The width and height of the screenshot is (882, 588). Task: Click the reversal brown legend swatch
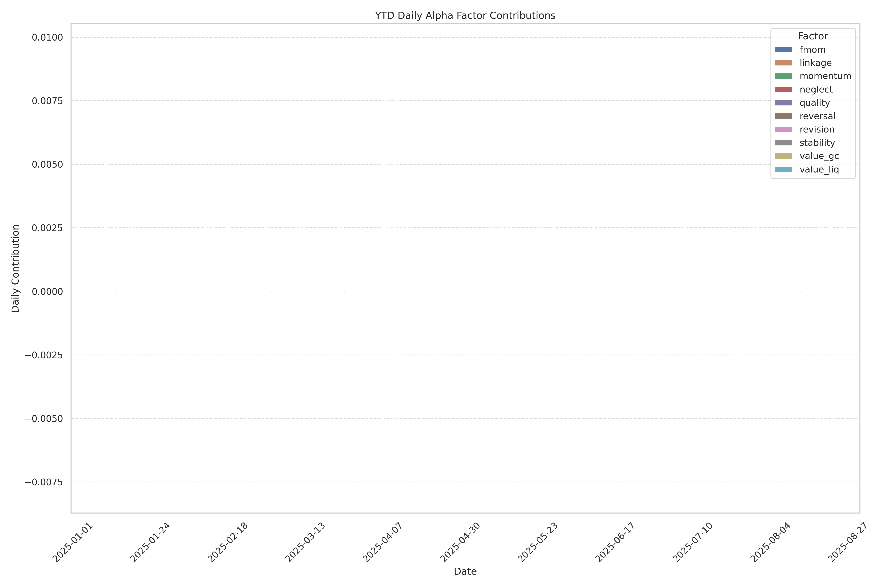coord(783,116)
